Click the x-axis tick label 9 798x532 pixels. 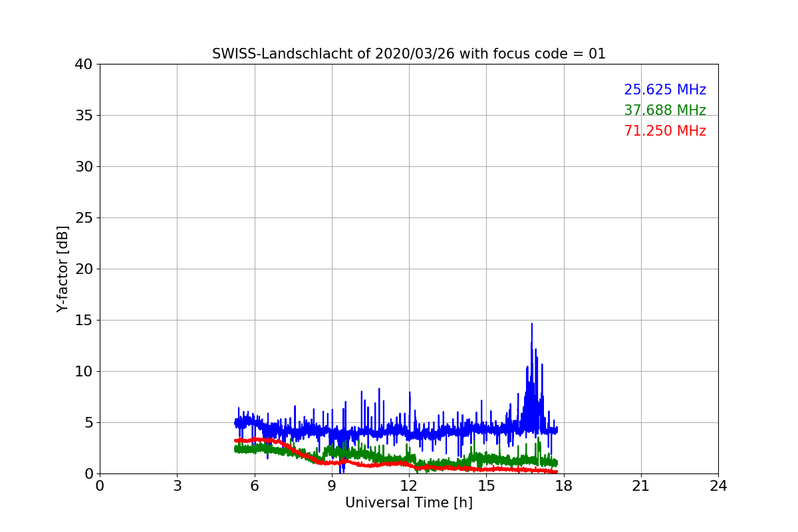click(x=332, y=486)
